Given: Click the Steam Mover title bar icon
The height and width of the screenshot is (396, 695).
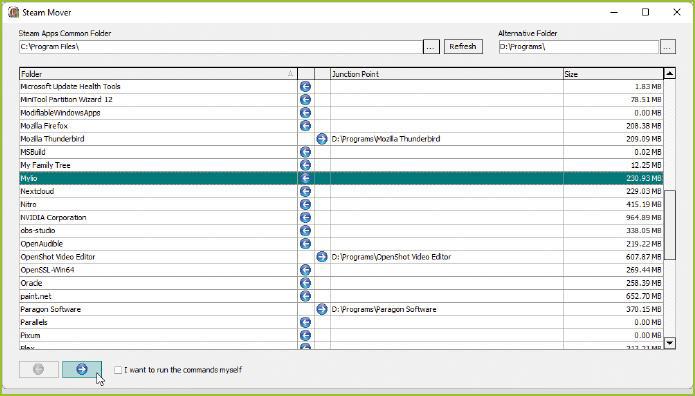Looking at the screenshot, I should 13,12.
